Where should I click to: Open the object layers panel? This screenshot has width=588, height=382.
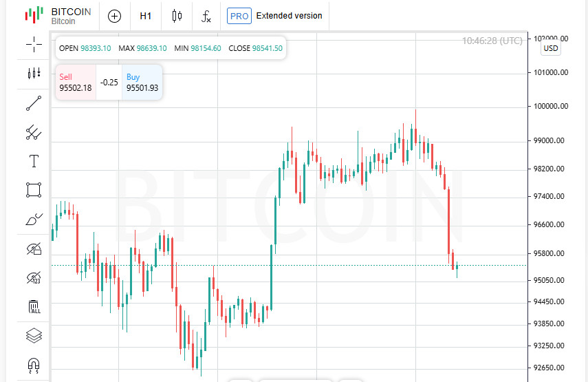(34, 335)
